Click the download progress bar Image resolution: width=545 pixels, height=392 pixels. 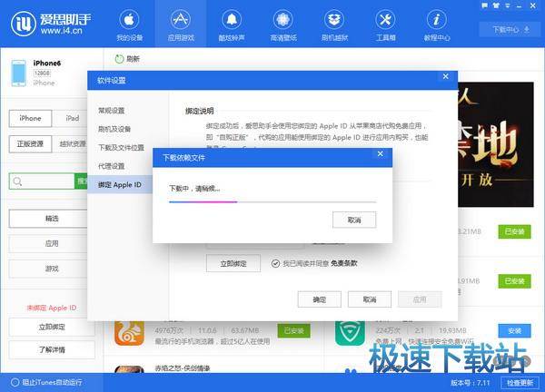click(272, 201)
